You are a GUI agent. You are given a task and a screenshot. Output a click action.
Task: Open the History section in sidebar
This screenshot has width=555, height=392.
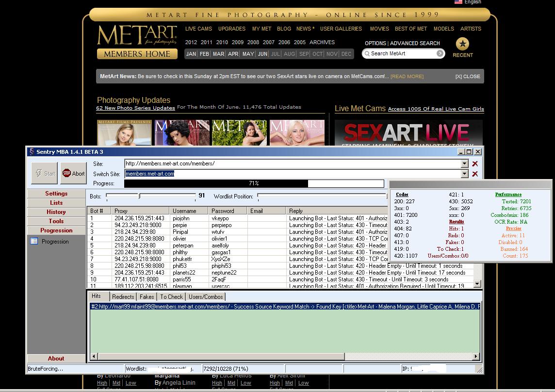click(56, 212)
